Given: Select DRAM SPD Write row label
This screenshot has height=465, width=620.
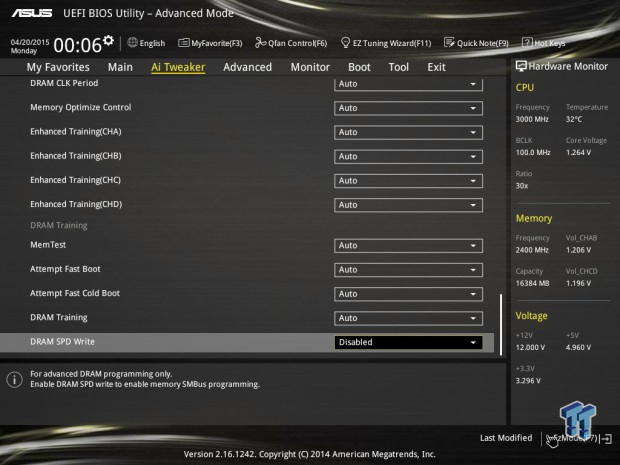Looking at the screenshot, I should pyautogui.click(x=62, y=342).
